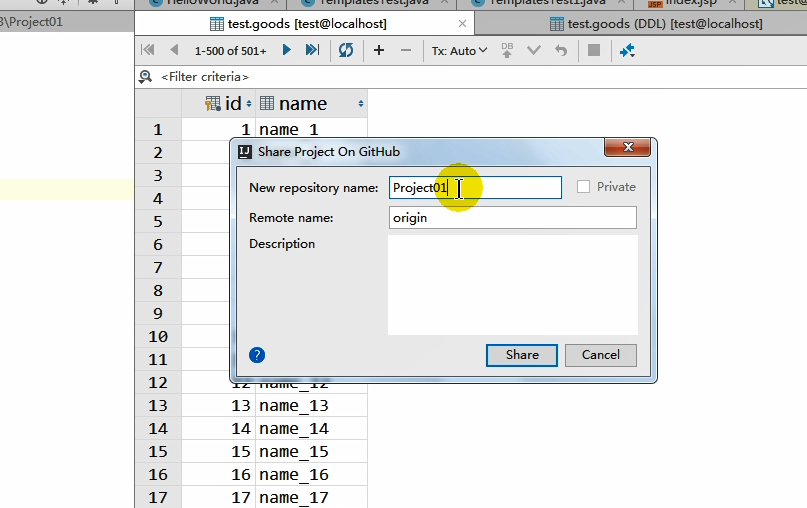Close the test.goods [test@localhost] tab
This screenshot has height=508, width=807.
point(462,24)
